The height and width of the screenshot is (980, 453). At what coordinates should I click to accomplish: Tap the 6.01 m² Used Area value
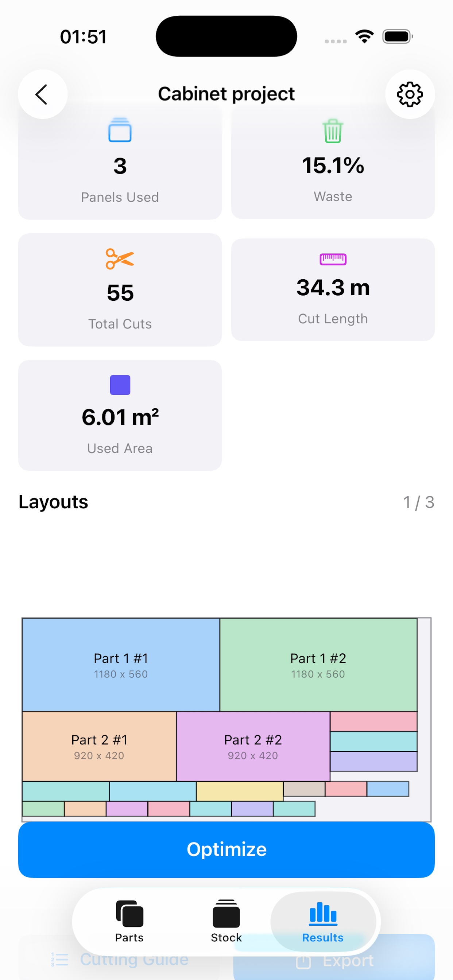pos(120,417)
